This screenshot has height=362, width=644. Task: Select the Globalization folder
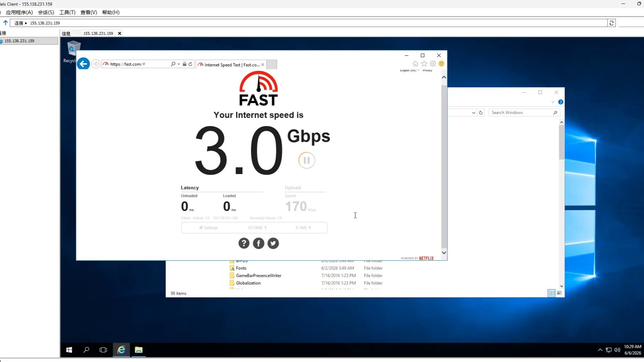coord(248,283)
